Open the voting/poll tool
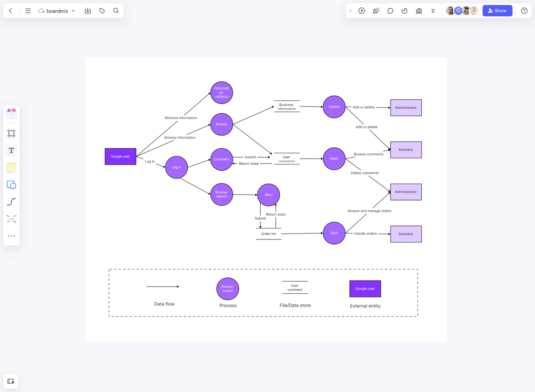Image resolution: width=535 pixels, height=392 pixels. 419,11
